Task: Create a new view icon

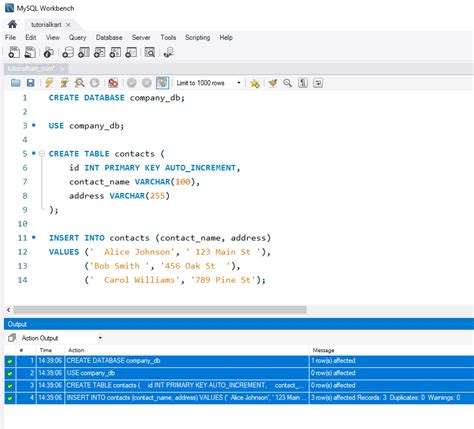Action: pos(99,52)
